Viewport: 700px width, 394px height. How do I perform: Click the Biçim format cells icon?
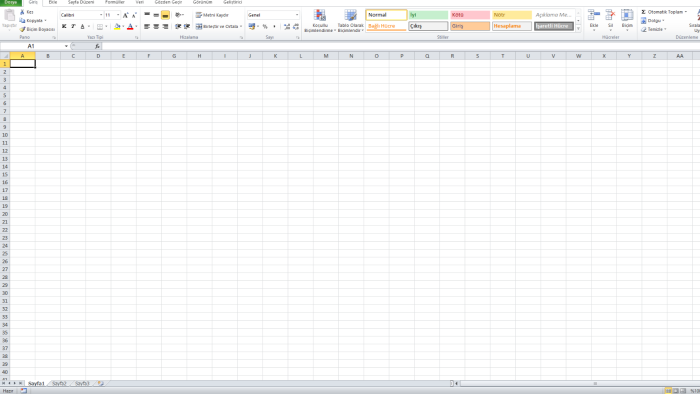point(627,16)
